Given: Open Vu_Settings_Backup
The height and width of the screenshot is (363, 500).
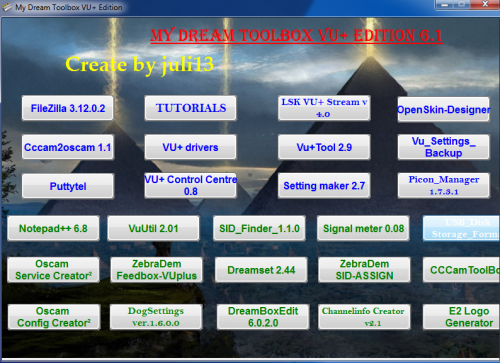Looking at the screenshot, I should point(443,147).
